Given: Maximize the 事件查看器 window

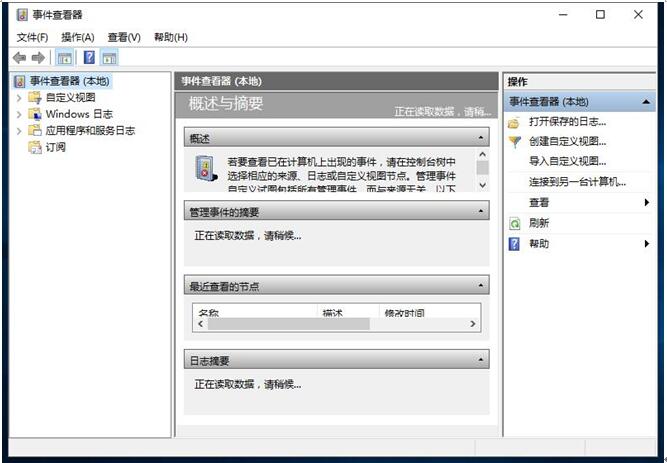Looking at the screenshot, I should [600, 14].
